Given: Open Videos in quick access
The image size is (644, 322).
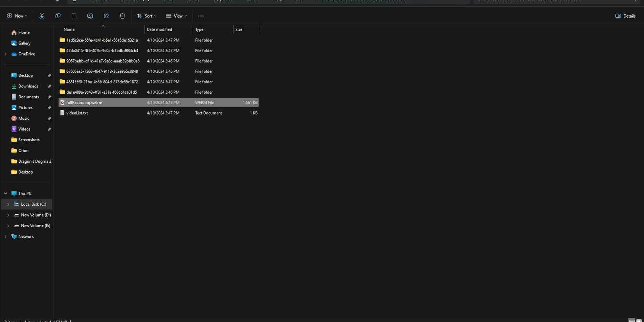Looking at the screenshot, I should [x=24, y=129].
